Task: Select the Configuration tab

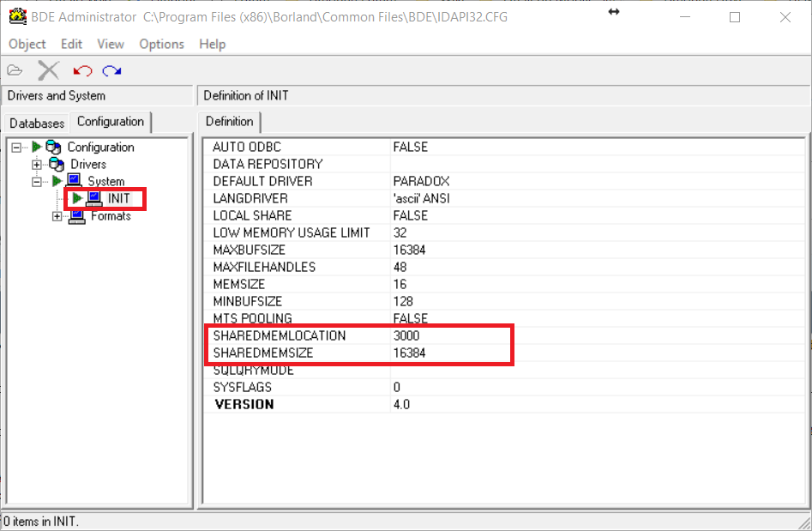Action: [111, 122]
